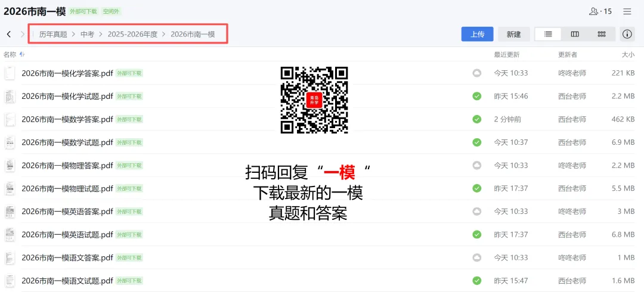Click cloud sync icon for 化学答案.pdf
Screen dimensions: 644x292
(x=476, y=73)
